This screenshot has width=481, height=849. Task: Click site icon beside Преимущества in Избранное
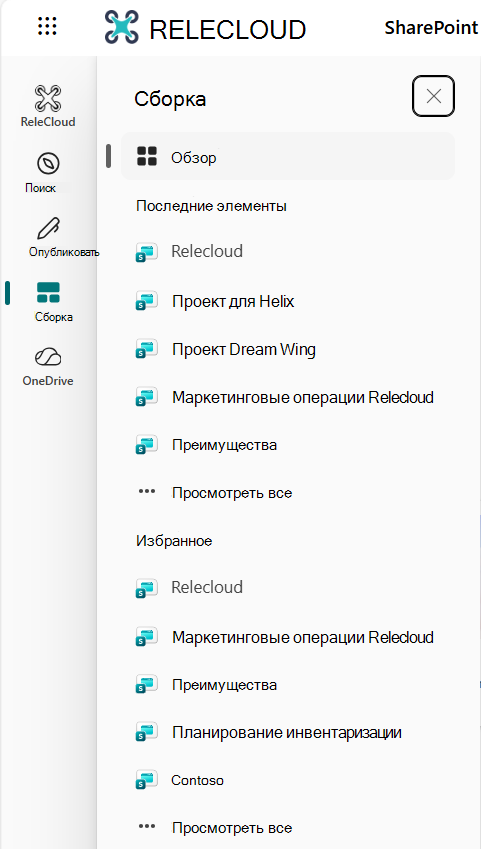pos(146,685)
